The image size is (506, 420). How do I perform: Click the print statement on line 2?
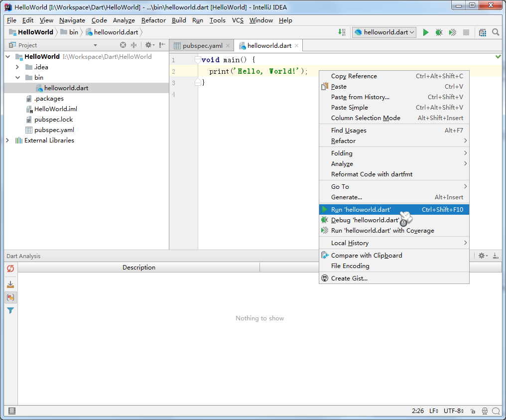pyautogui.click(x=258, y=71)
